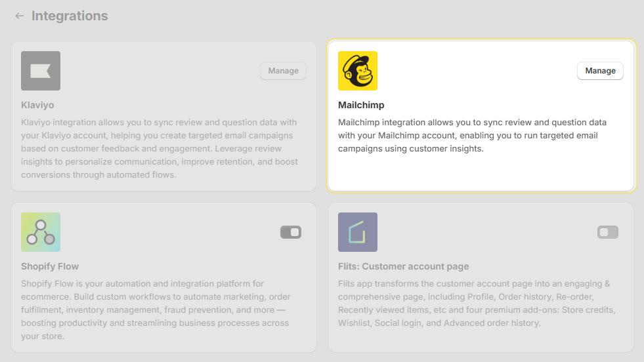Image resolution: width=644 pixels, height=362 pixels.
Task: Click the Mailchimp monkey logo
Action: [x=358, y=71]
